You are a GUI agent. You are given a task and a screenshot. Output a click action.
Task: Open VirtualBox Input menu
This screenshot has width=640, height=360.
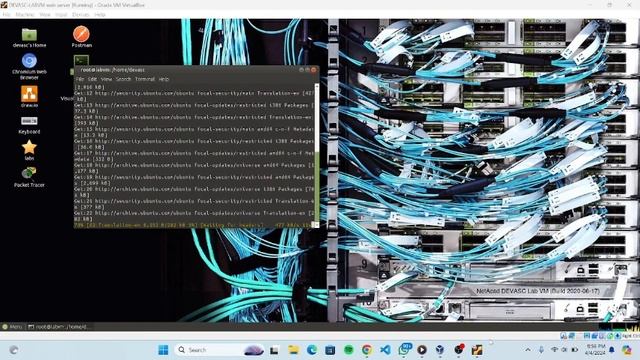click(61, 14)
